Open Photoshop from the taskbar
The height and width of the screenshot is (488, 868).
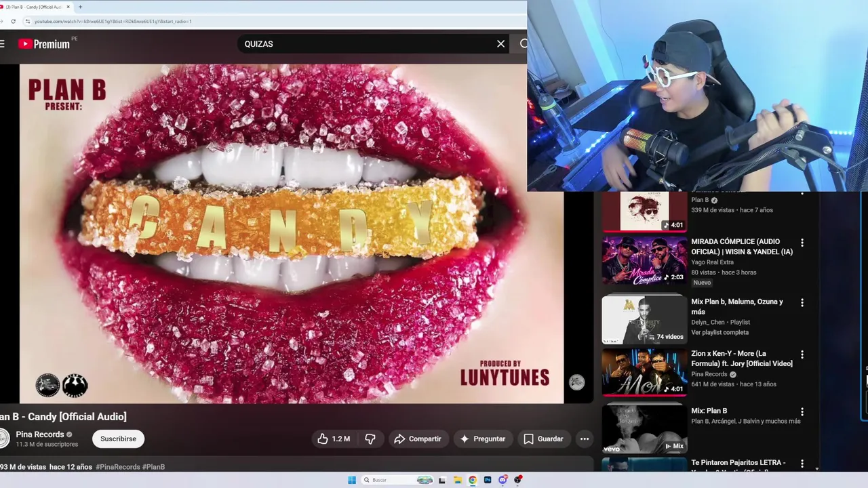[488, 480]
